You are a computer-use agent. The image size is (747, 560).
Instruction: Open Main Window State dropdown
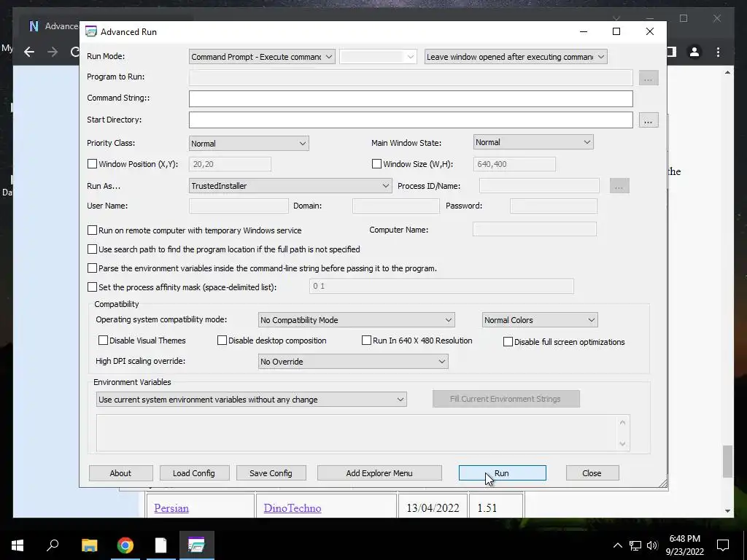pos(533,142)
